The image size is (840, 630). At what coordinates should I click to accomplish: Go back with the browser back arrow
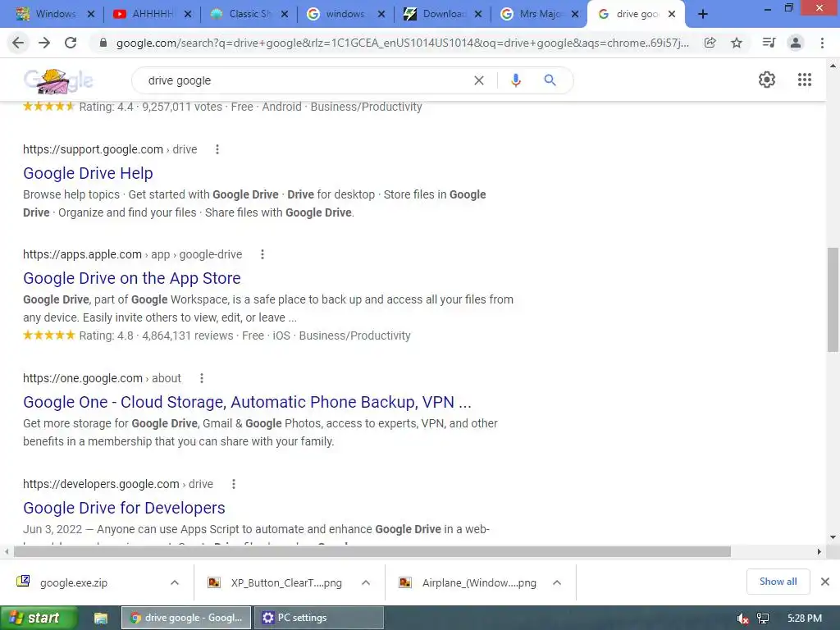click(18, 43)
